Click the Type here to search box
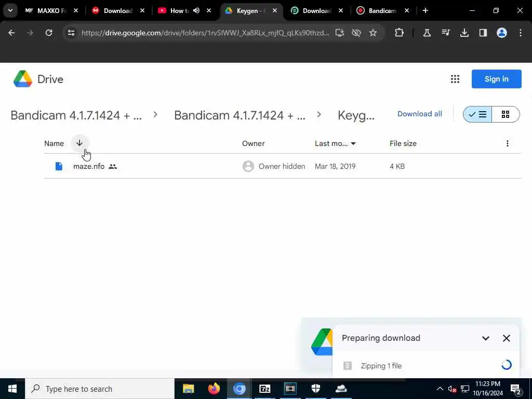This screenshot has height=399, width=532. click(100, 389)
